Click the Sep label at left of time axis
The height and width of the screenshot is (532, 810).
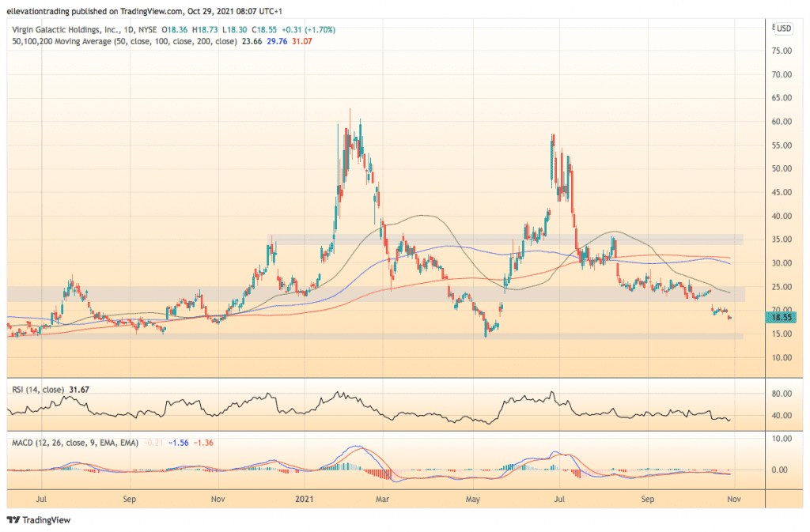click(130, 499)
